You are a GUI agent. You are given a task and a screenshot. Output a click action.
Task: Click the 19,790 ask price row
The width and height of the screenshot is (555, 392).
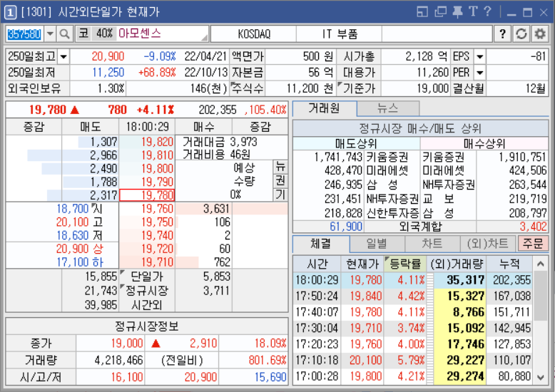(147, 182)
